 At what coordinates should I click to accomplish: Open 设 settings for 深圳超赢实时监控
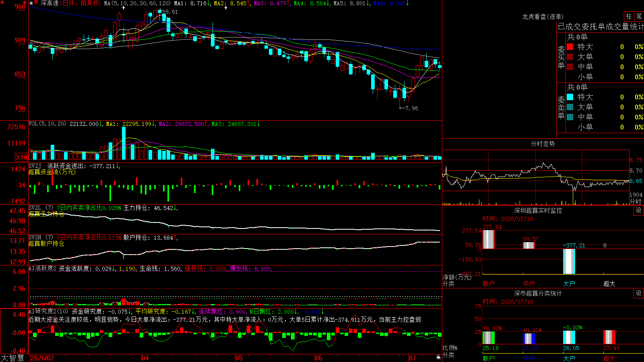tap(638, 211)
